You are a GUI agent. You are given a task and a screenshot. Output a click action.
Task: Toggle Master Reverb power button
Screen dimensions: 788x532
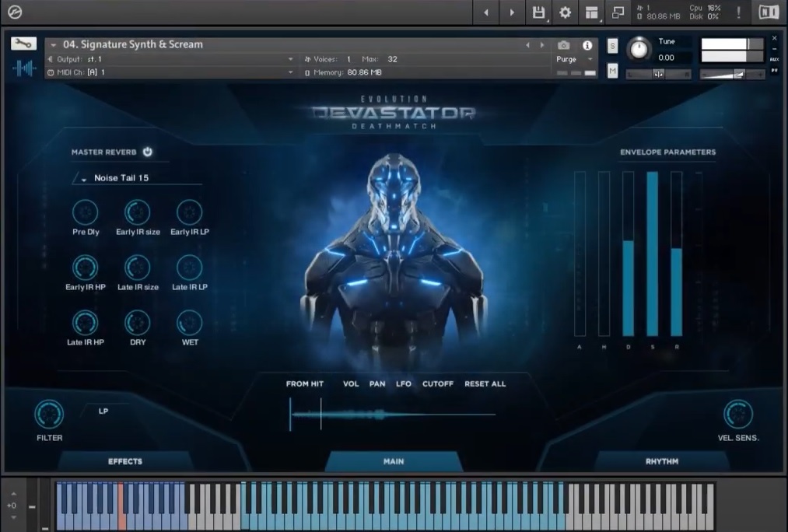147,152
